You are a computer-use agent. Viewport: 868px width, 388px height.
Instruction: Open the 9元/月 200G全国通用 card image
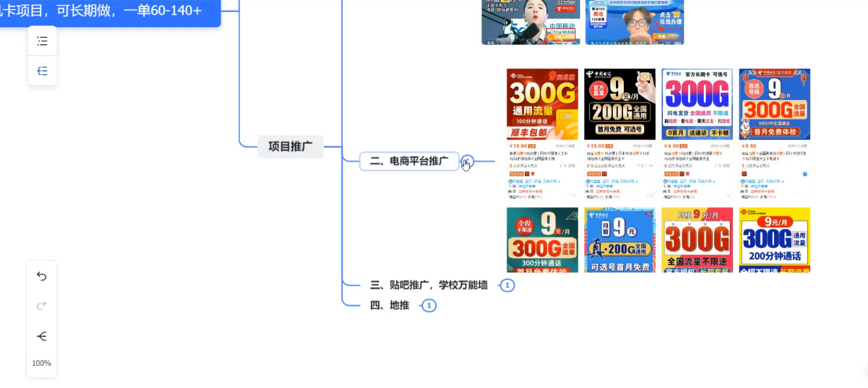(619, 104)
